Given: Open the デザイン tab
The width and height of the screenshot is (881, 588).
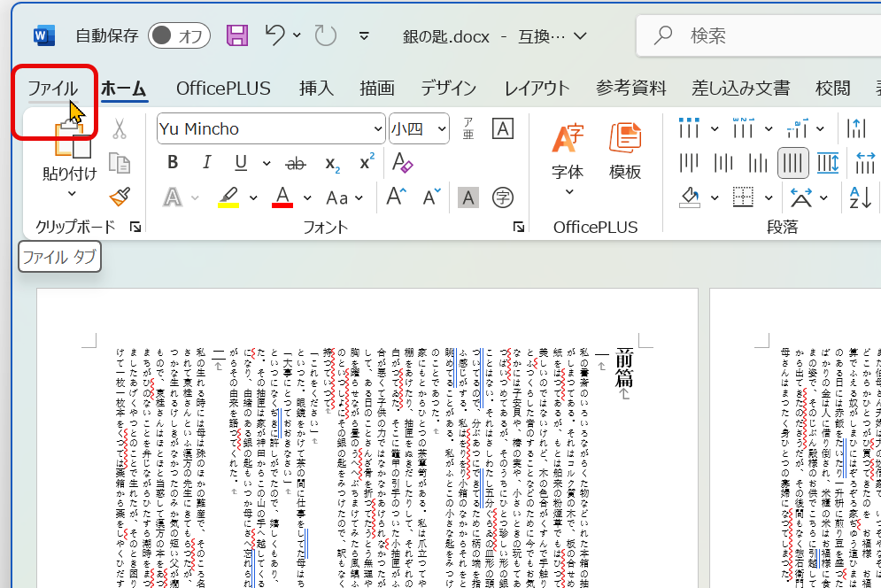Looking at the screenshot, I should click(x=448, y=89).
